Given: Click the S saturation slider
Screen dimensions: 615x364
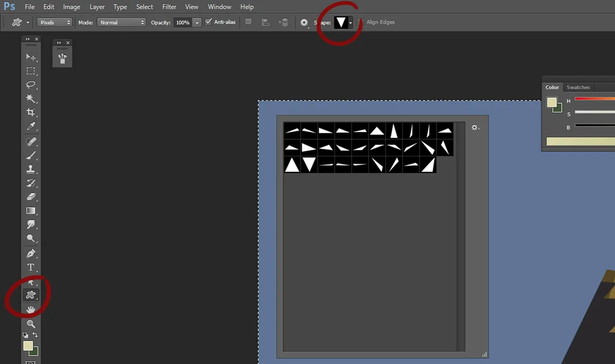Looking at the screenshot, I should tap(595, 112).
